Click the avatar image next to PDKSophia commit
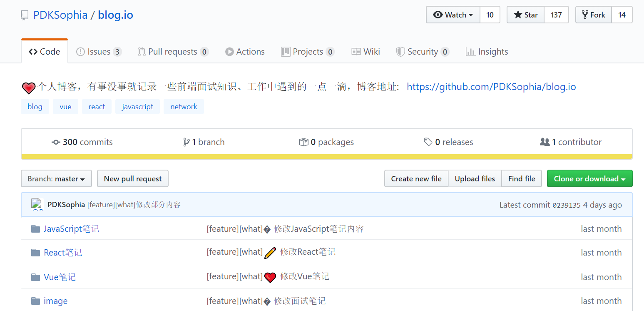 pyautogui.click(x=37, y=204)
